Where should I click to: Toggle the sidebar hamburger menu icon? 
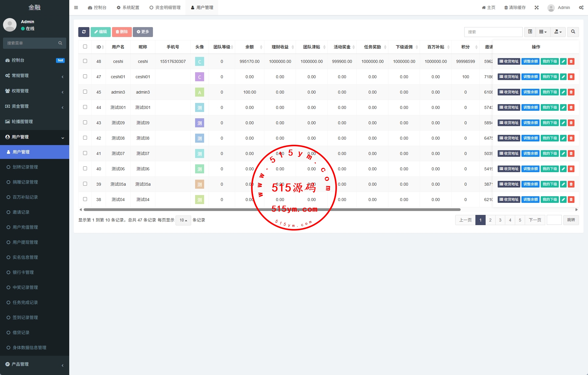click(76, 8)
